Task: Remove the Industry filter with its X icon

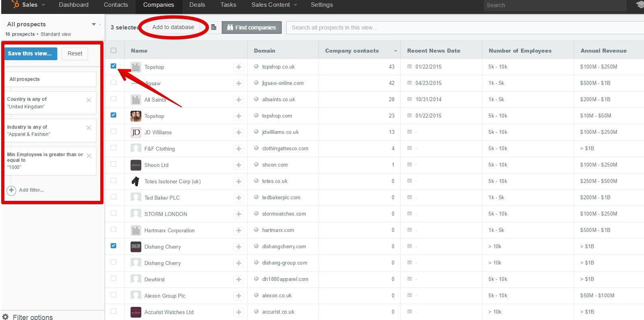Action: point(89,128)
